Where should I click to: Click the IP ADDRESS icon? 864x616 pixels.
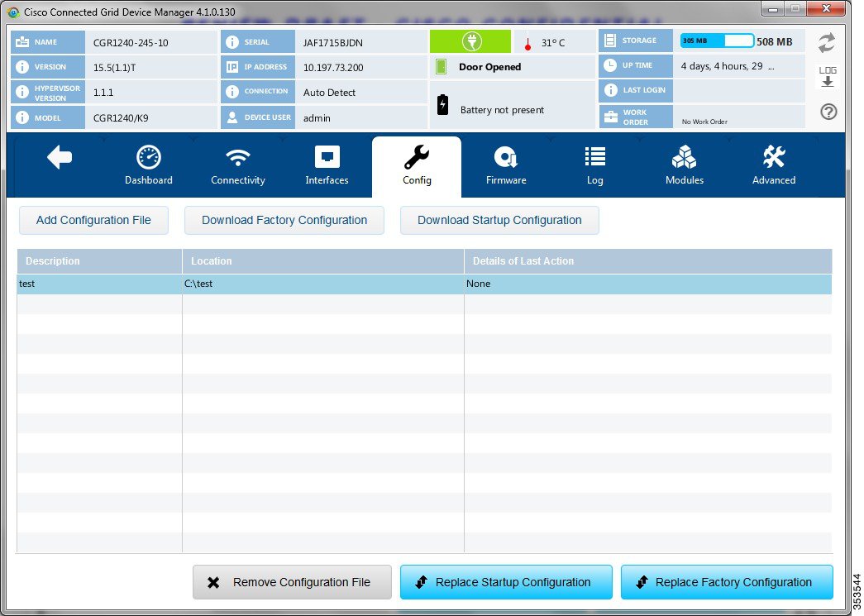pos(232,67)
